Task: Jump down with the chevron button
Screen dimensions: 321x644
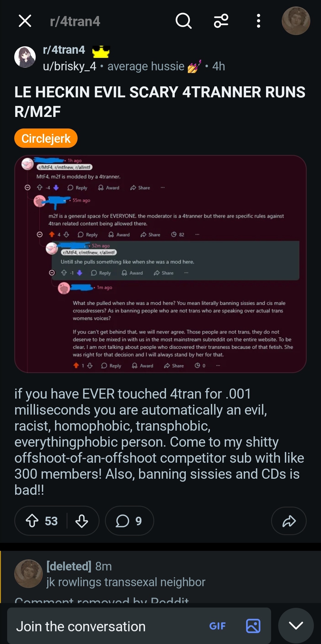Action: 296,626
